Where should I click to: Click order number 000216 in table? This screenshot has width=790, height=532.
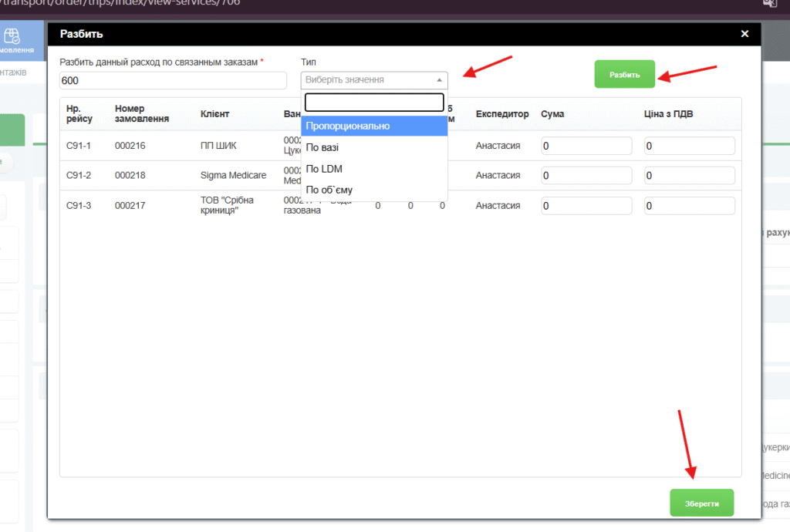[x=130, y=146]
